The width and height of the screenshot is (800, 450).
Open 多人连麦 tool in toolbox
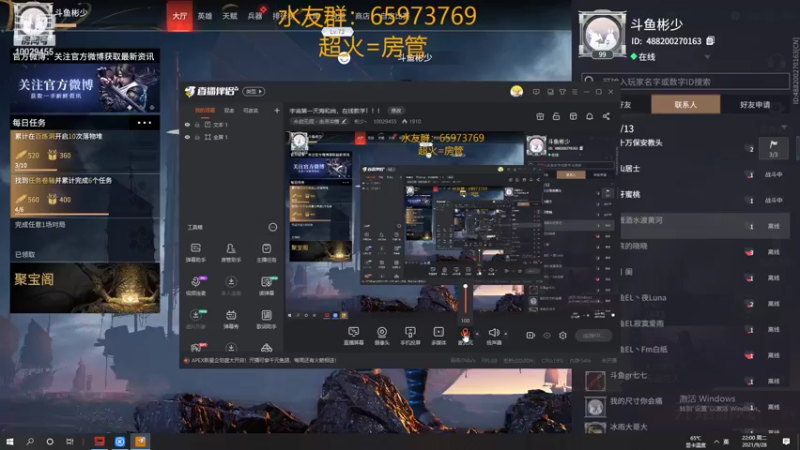231,286
